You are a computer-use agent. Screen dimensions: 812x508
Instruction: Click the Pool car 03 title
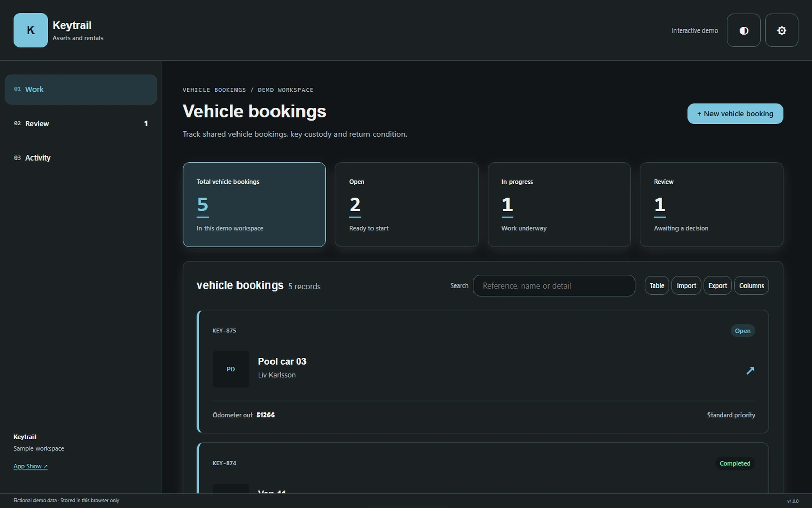(282, 361)
